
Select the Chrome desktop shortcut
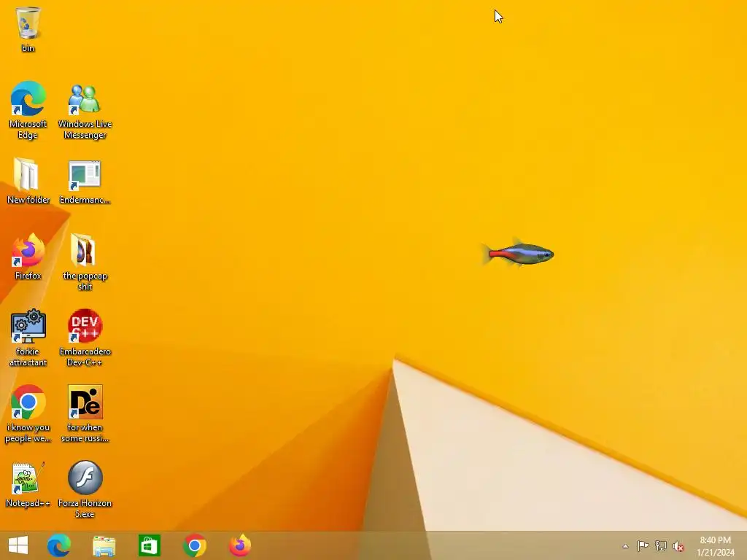(28, 413)
